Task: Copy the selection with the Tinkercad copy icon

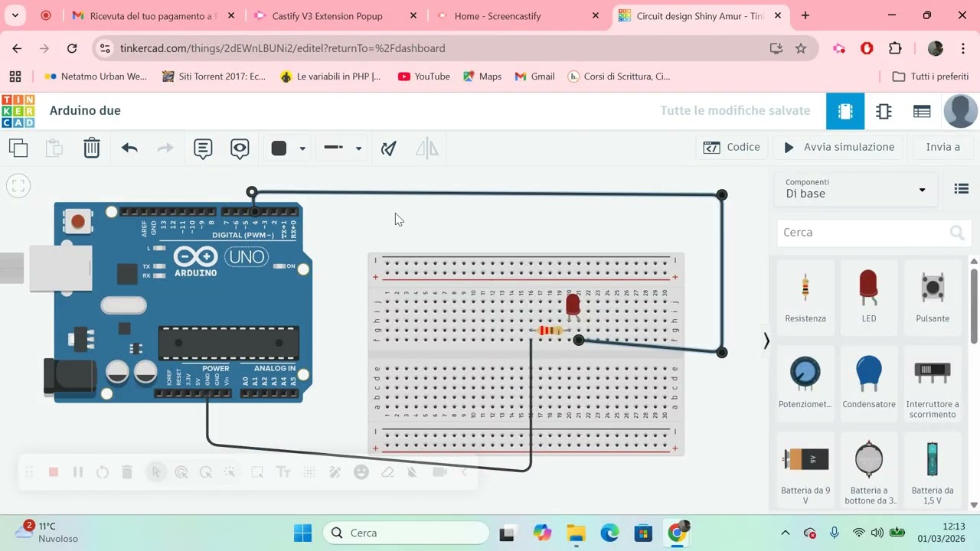Action: 18,148
